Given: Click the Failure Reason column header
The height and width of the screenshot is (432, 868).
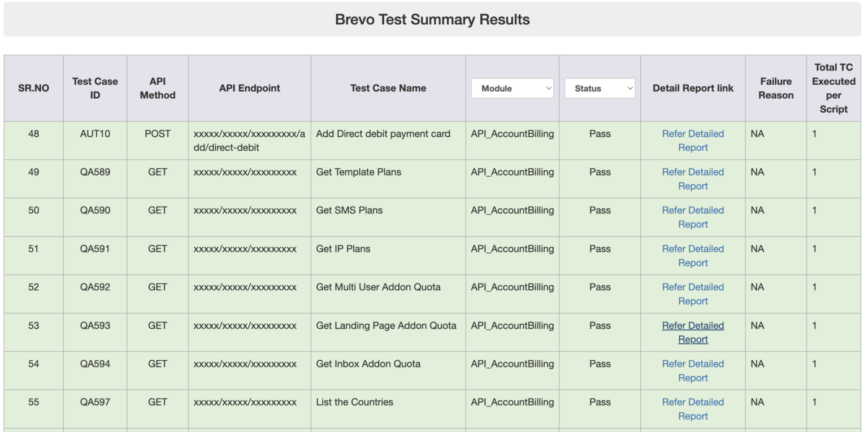Looking at the screenshot, I should [775, 88].
